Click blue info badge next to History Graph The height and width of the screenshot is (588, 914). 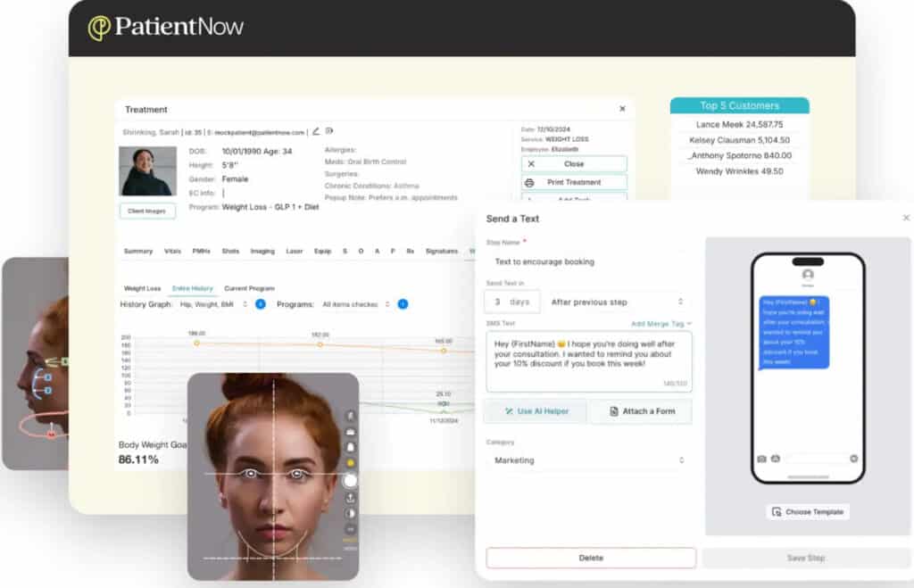261,304
